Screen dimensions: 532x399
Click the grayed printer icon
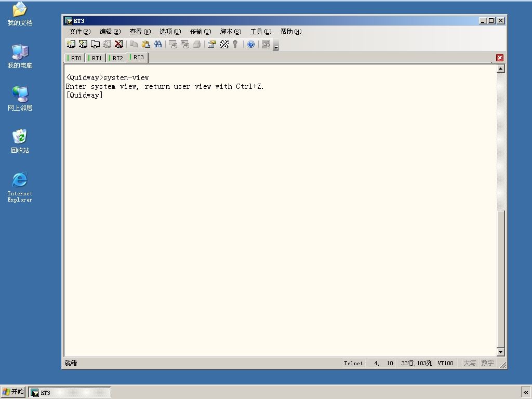click(x=197, y=44)
